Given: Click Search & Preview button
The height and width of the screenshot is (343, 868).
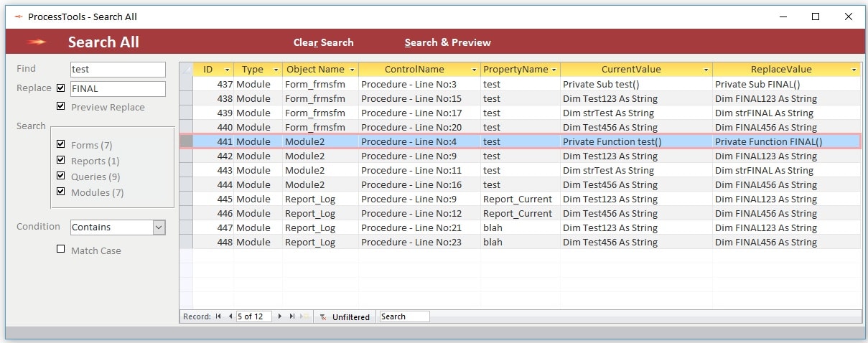Looking at the screenshot, I should coord(447,42).
